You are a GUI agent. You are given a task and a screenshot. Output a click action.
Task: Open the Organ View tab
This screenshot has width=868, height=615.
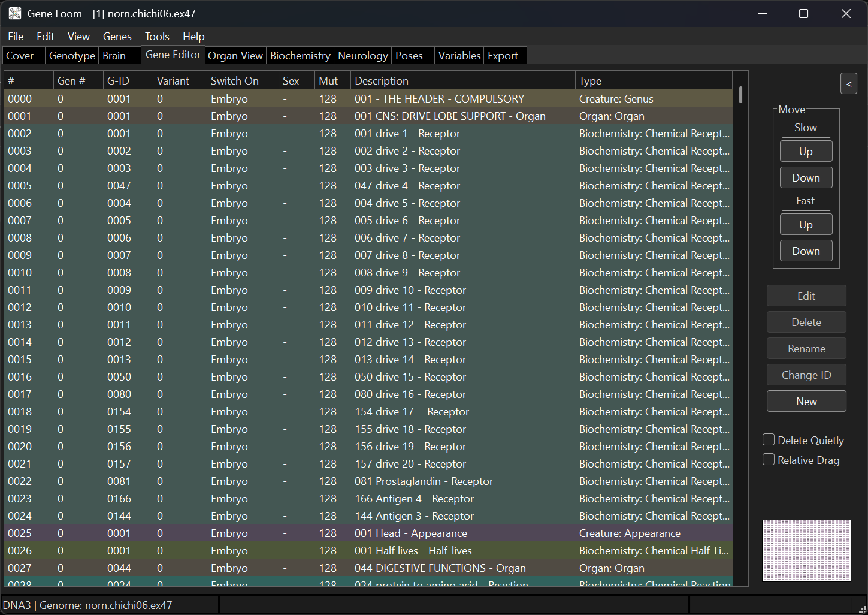(235, 56)
